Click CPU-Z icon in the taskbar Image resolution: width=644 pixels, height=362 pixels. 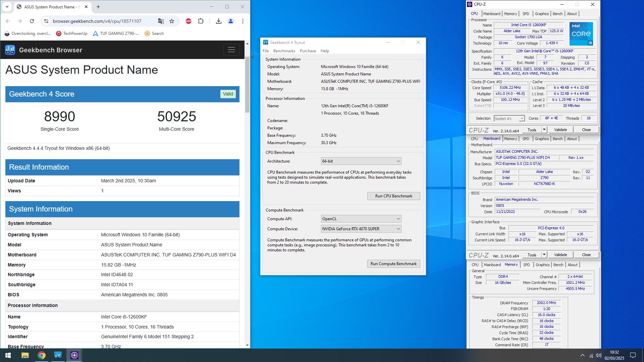[74, 355]
